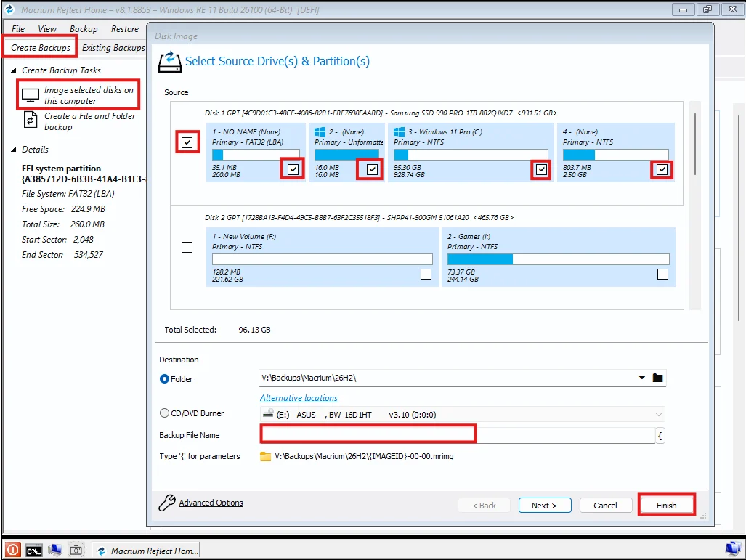This screenshot has width=746, height=560.
Task: Check the Games (I:) partition checkbox
Action: pyautogui.click(x=662, y=274)
